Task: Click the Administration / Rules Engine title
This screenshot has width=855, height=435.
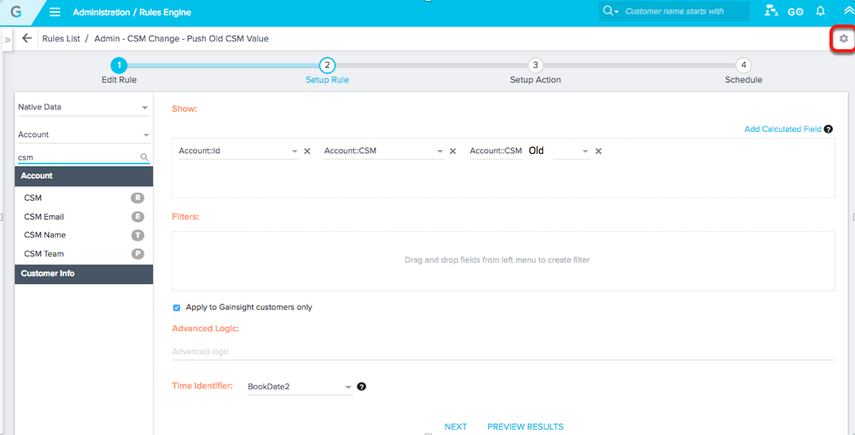Action: (x=132, y=12)
